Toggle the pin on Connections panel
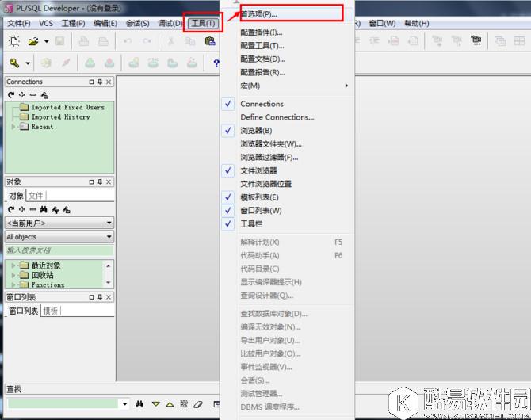This screenshot has height=420, width=531. [100, 82]
